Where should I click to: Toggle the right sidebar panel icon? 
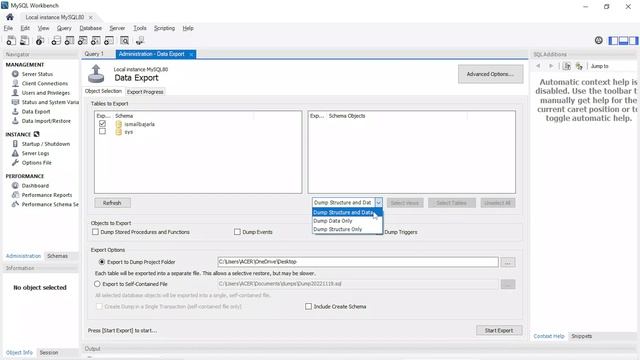pyautogui.click(x=633, y=40)
